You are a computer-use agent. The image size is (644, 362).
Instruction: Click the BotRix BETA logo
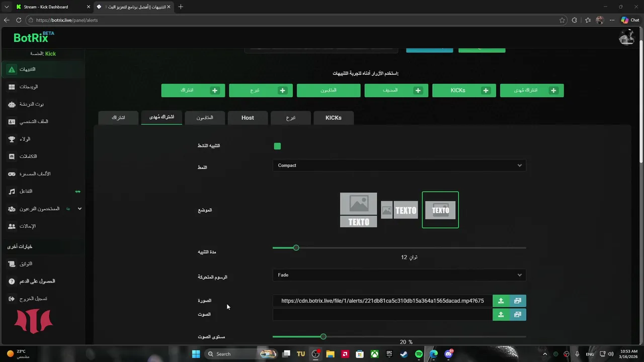(x=34, y=37)
